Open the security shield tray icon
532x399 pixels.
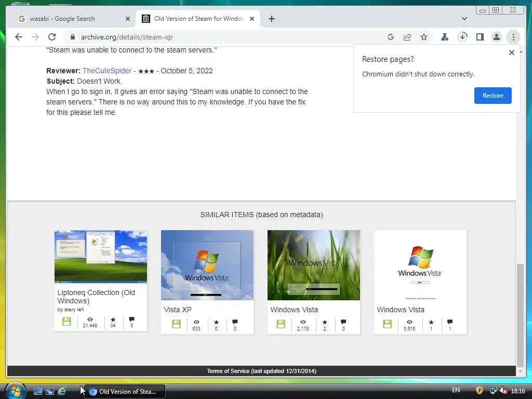click(480, 391)
